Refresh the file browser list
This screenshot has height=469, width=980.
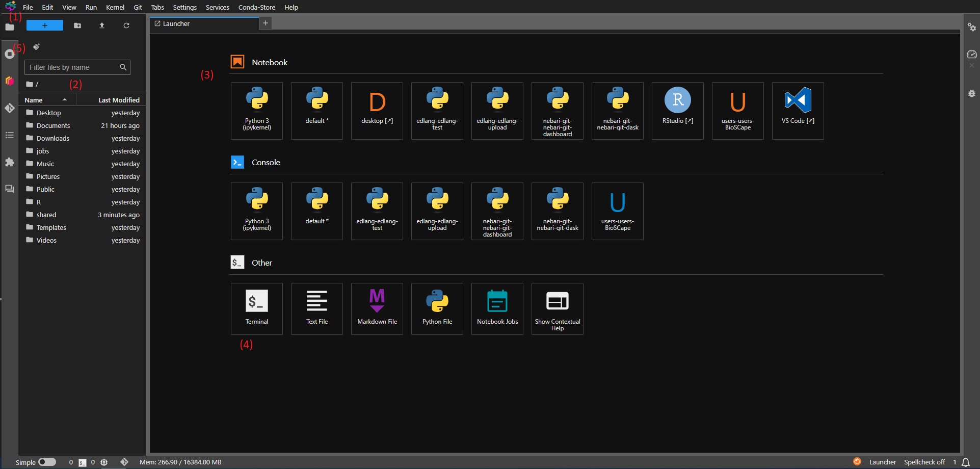[126, 25]
